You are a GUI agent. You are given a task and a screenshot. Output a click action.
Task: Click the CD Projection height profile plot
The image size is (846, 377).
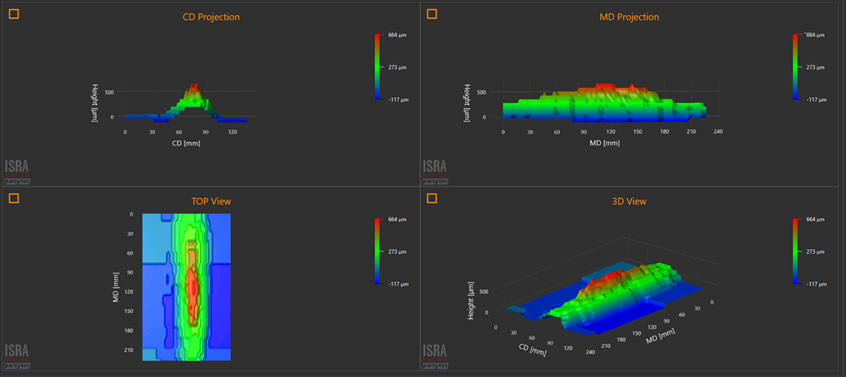tap(186, 103)
